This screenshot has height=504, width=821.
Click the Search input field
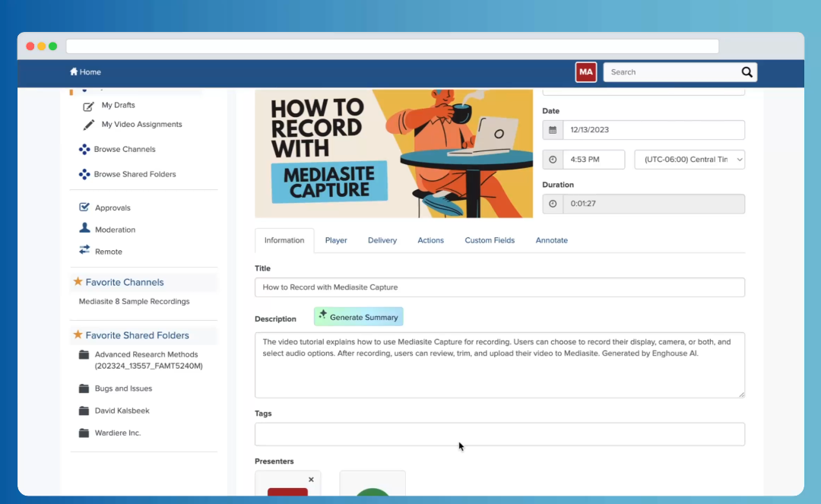pyautogui.click(x=670, y=72)
